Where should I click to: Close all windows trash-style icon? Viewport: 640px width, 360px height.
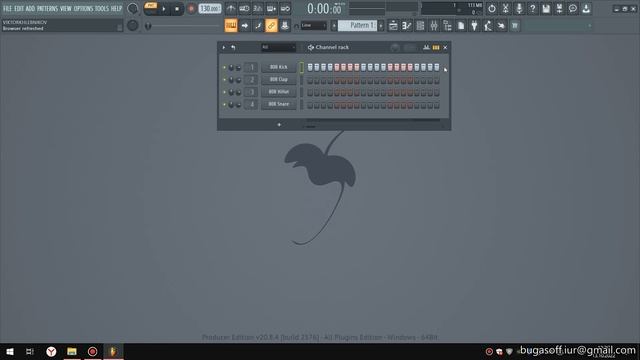click(515, 25)
